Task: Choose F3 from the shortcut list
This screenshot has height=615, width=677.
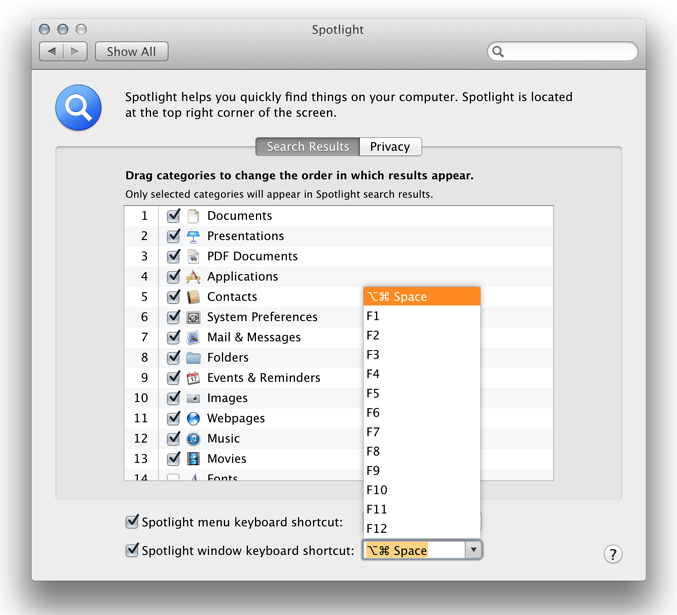Action: (x=422, y=355)
